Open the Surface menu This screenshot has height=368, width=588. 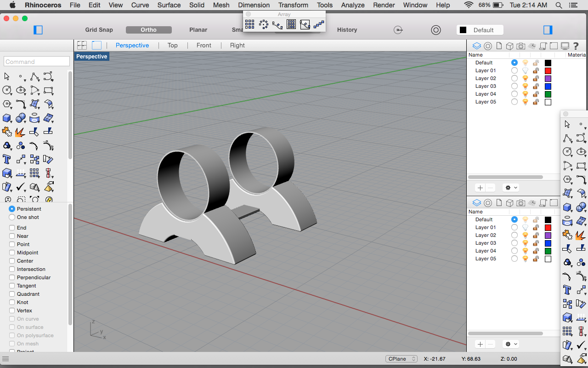169,5
